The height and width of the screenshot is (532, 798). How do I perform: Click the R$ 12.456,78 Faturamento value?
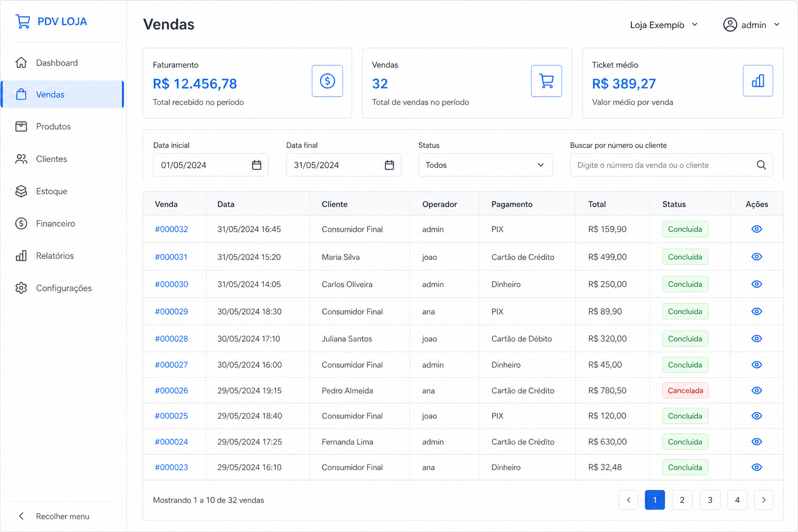tap(195, 84)
